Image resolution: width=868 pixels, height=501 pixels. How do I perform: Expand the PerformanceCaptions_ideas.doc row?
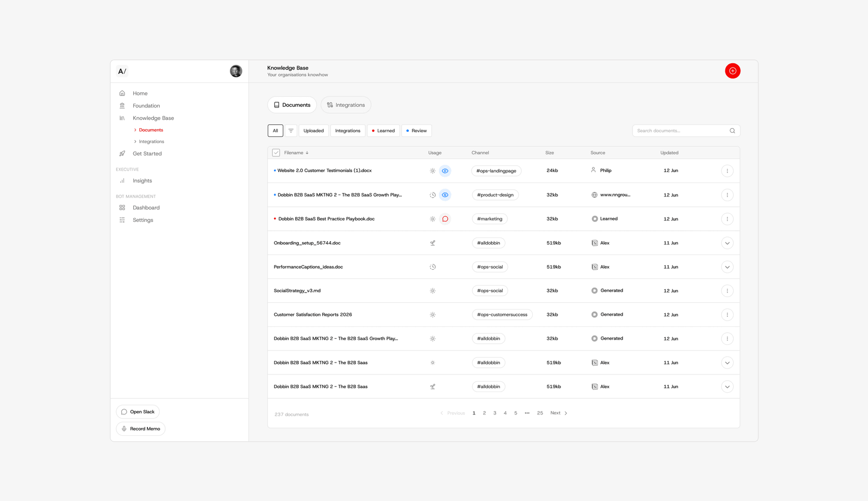coord(727,267)
